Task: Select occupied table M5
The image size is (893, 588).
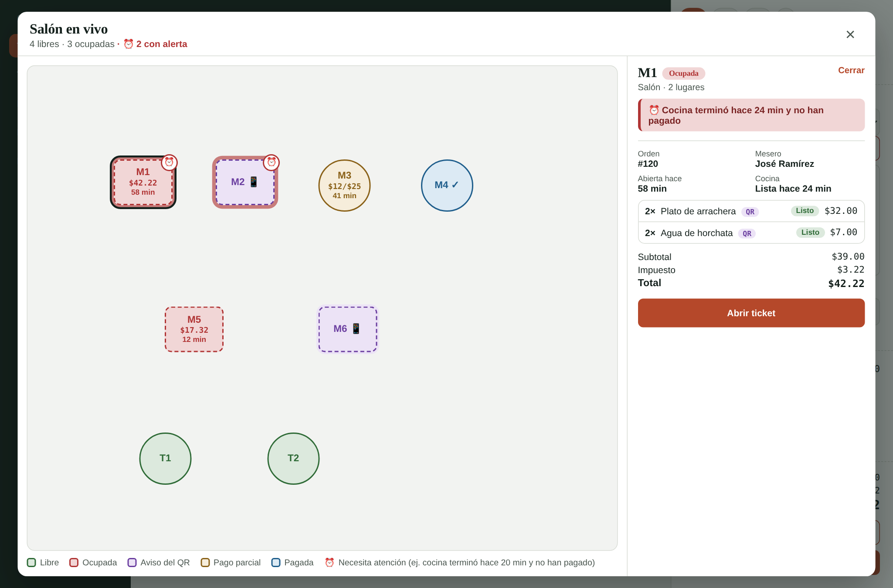Action: click(x=194, y=329)
